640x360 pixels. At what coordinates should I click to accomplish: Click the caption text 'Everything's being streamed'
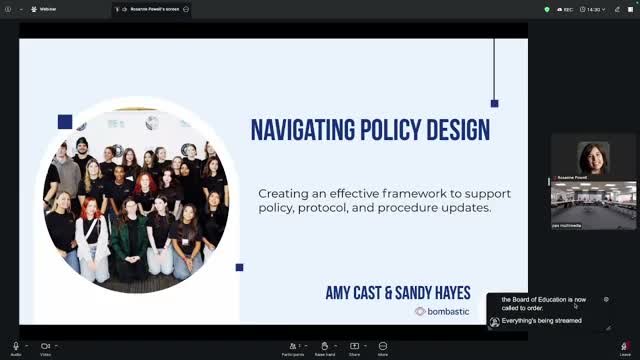coord(542,321)
